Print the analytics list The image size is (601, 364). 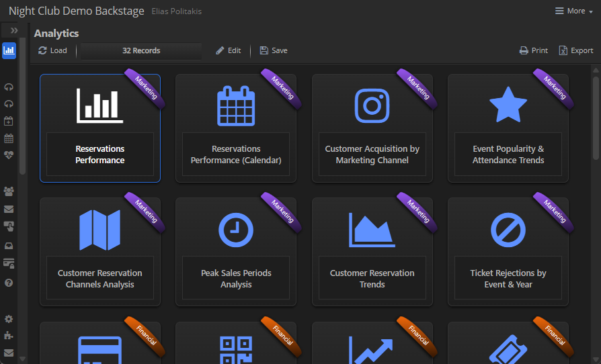point(534,50)
